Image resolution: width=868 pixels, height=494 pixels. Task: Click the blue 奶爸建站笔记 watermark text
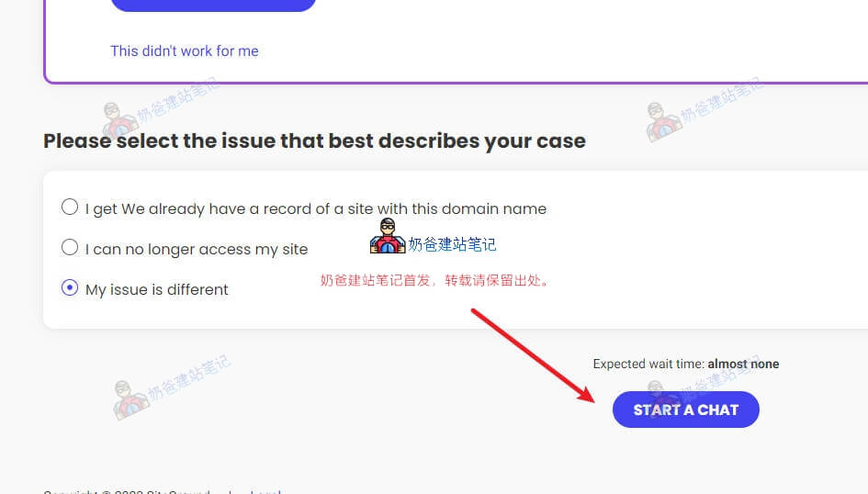pyautogui.click(x=452, y=244)
